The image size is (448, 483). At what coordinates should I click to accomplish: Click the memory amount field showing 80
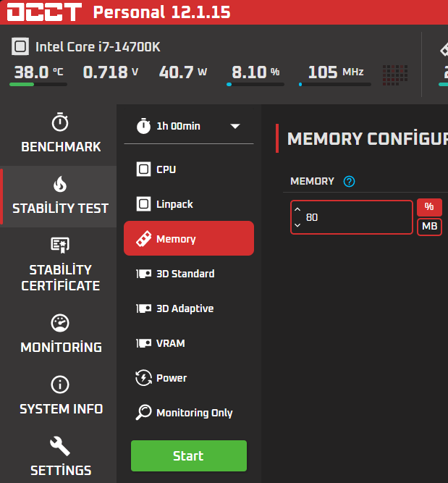click(352, 217)
